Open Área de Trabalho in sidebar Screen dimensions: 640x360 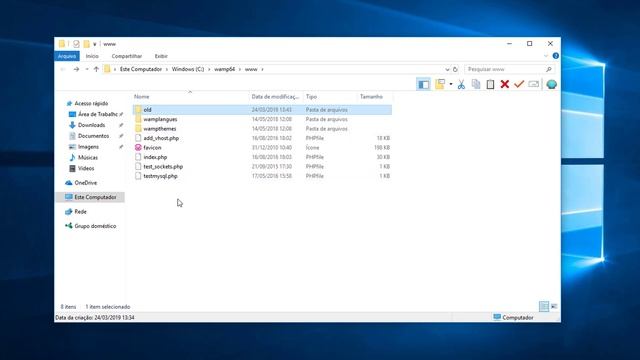click(x=97, y=114)
